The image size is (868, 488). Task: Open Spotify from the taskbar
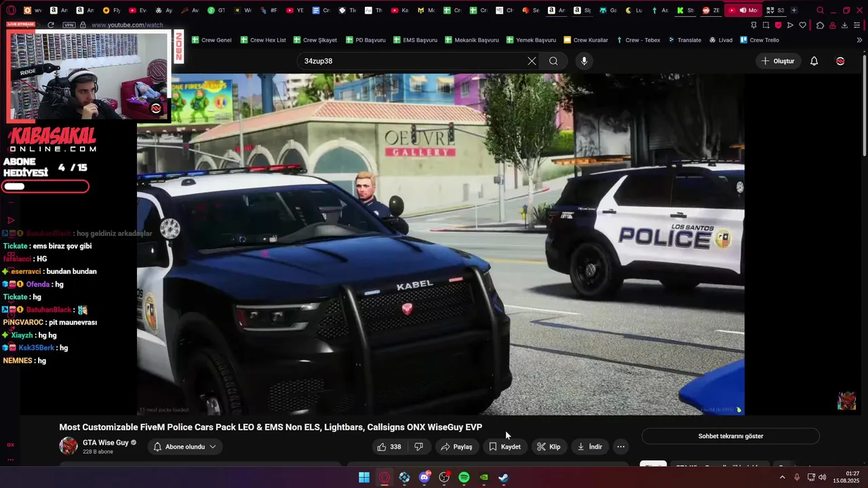(464, 477)
